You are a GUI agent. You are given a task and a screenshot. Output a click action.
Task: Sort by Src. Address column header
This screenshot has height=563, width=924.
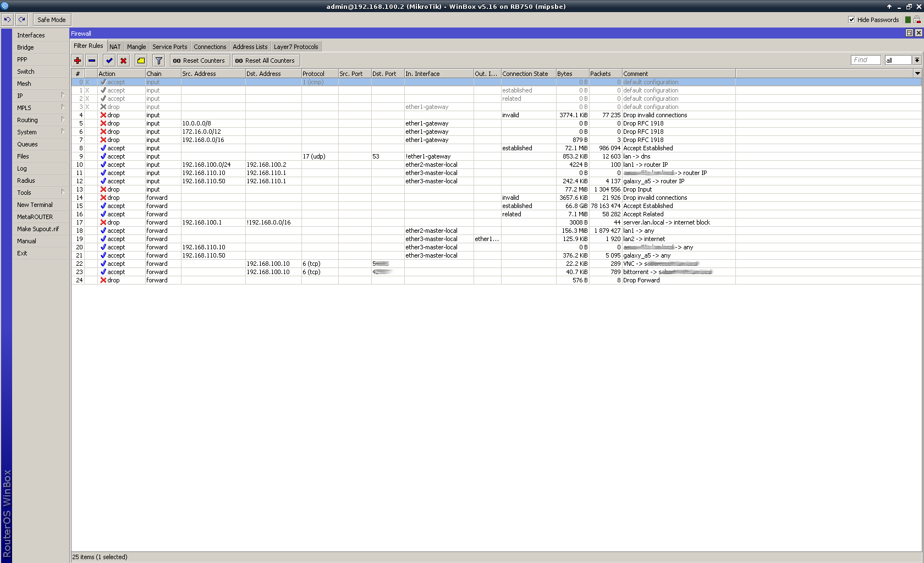pyautogui.click(x=213, y=73)
